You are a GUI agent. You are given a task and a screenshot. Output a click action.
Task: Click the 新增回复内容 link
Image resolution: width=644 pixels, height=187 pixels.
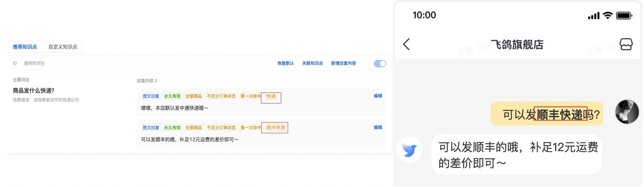click(x=343, y=63)
